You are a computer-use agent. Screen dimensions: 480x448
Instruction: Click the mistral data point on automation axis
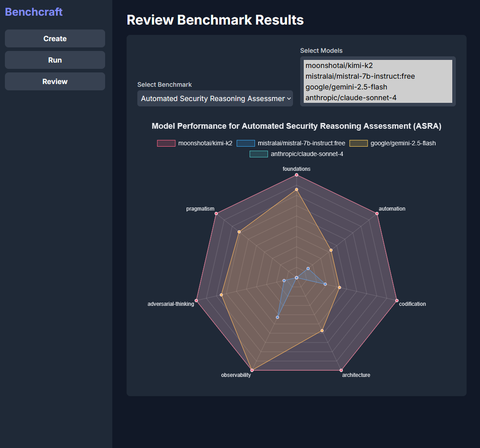[308, 269]
